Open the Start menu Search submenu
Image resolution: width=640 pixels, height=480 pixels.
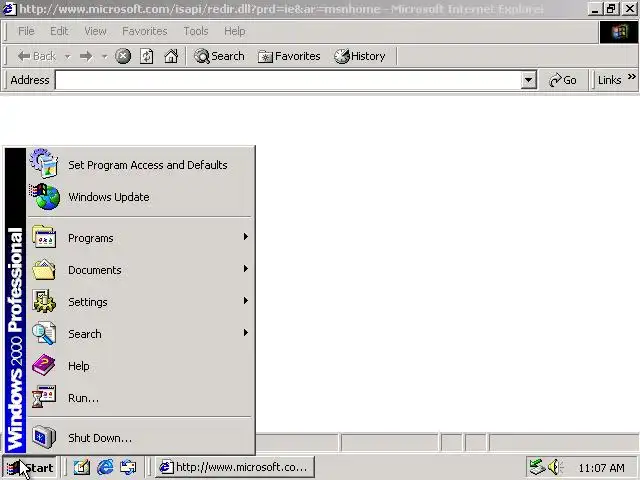click(x=140, y=334)
